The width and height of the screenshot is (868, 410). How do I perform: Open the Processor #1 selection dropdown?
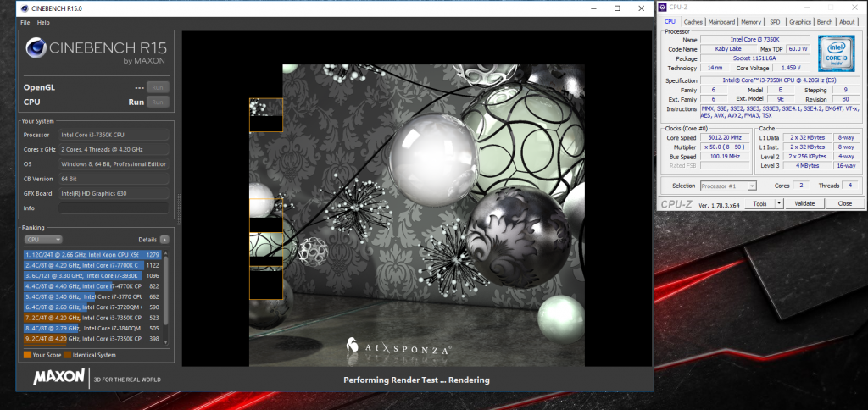tap(728, 186)
